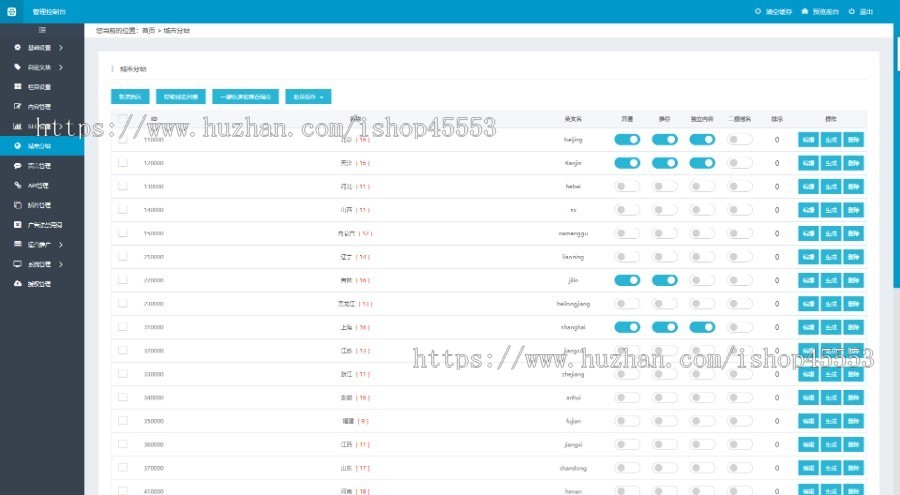Click the boxed X icon in sidebar

[x=17, y=225]
